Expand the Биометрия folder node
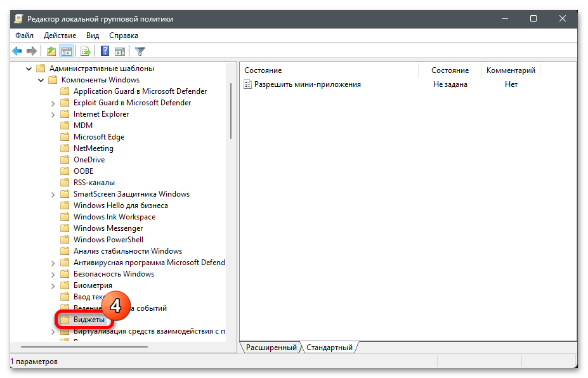Screen dimensions: 588x378 53,285
